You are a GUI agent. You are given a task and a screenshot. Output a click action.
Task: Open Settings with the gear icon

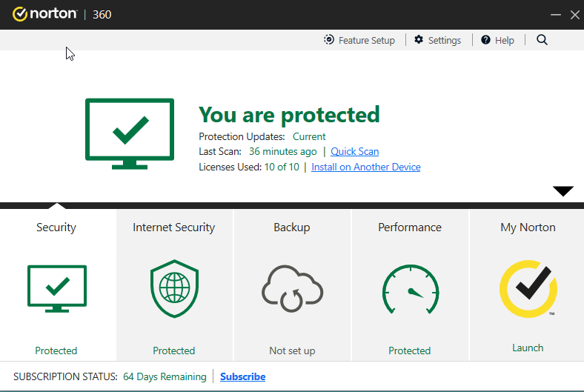pos(437,40)
